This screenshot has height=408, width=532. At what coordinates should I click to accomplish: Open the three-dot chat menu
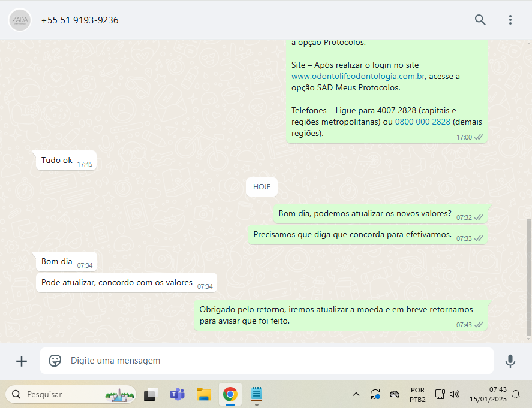point(510,20)
